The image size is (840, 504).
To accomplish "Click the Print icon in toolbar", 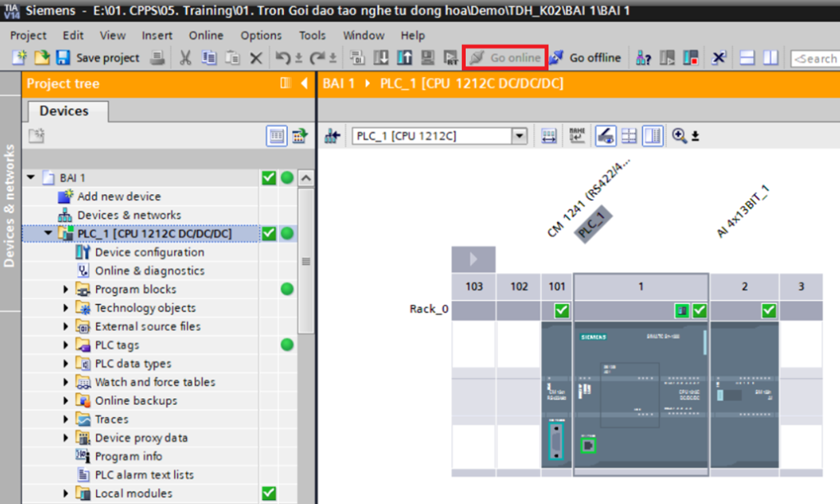I will pos(158,58).
